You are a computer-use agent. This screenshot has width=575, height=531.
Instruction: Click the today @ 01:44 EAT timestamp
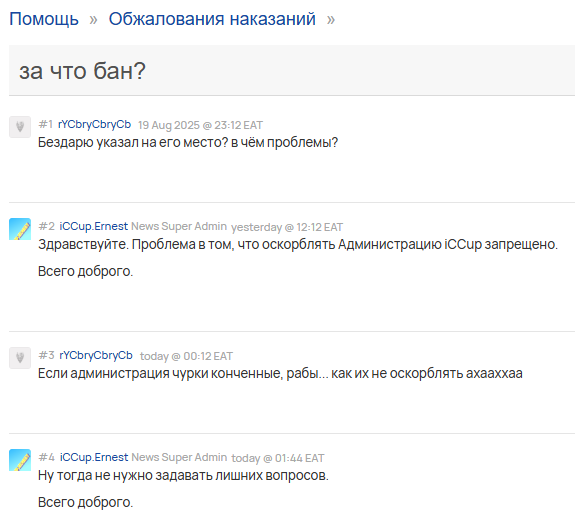coord(278,458)
